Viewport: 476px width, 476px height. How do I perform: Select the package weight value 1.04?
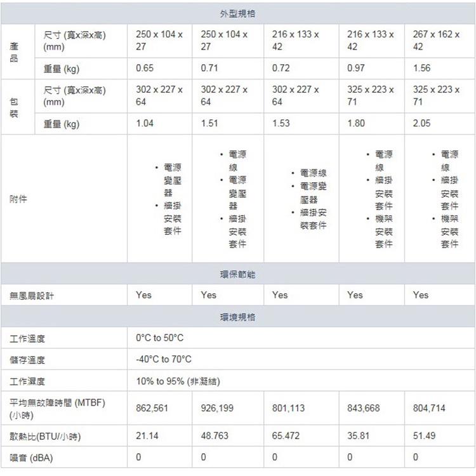(145, 124)
